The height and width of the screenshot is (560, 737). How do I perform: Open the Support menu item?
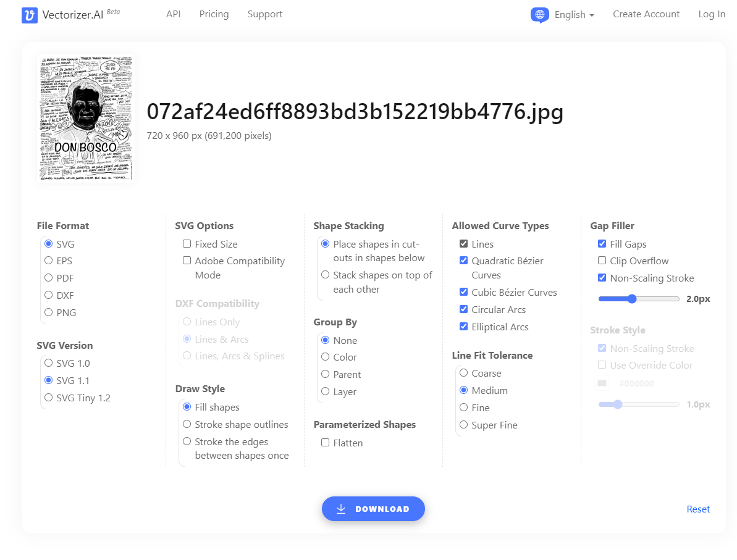(264, 14)
